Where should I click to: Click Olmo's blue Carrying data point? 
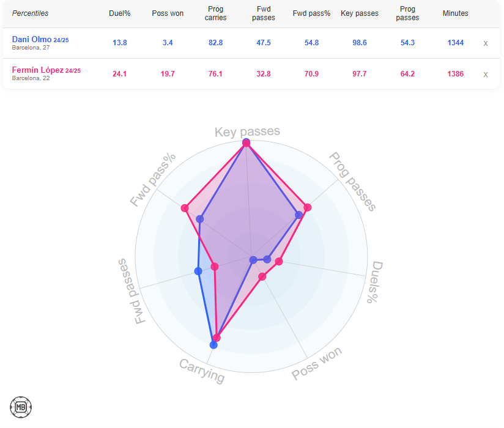point(213,345)
